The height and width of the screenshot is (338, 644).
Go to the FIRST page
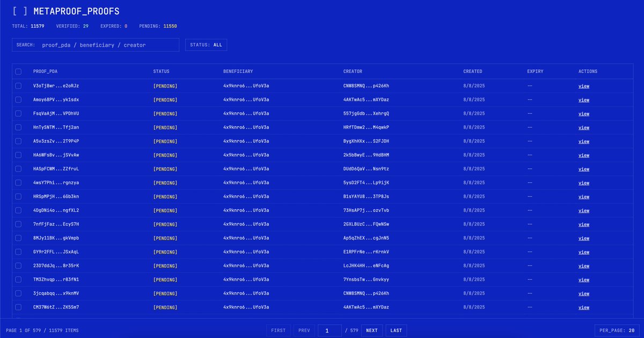coord(277,330)
